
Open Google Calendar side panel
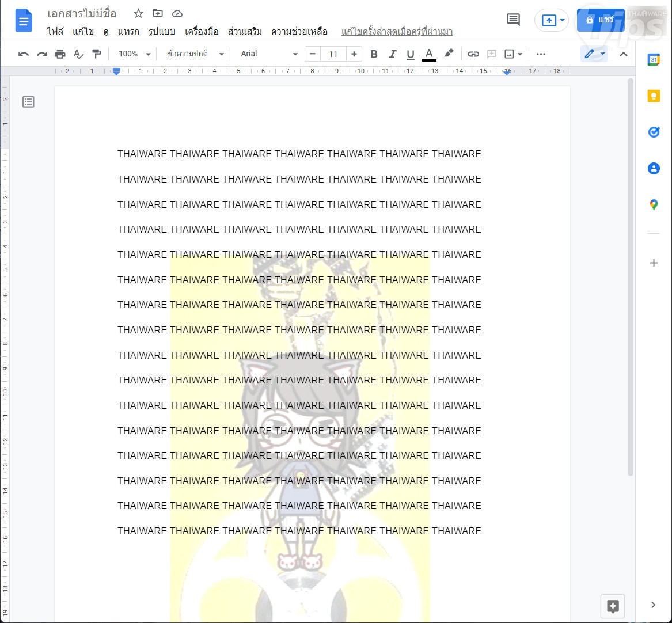click(654, 59)
